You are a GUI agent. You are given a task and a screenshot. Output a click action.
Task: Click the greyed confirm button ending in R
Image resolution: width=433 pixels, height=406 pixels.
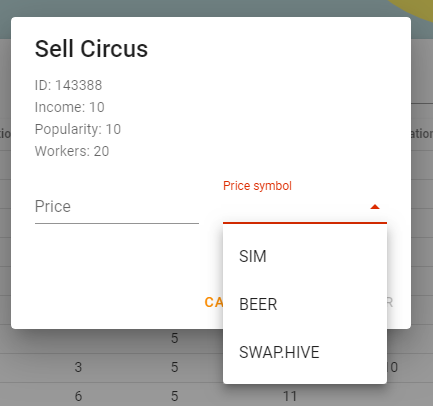pos(390,302)
